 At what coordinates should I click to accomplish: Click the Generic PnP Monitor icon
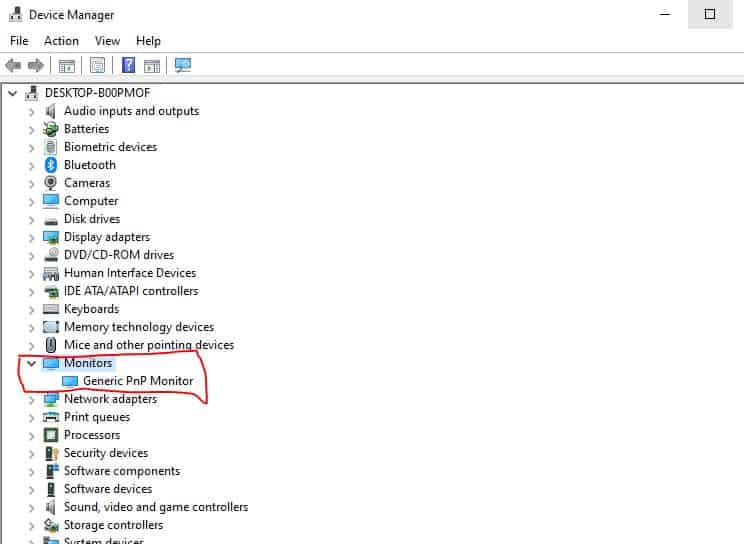tap(70, 381)
